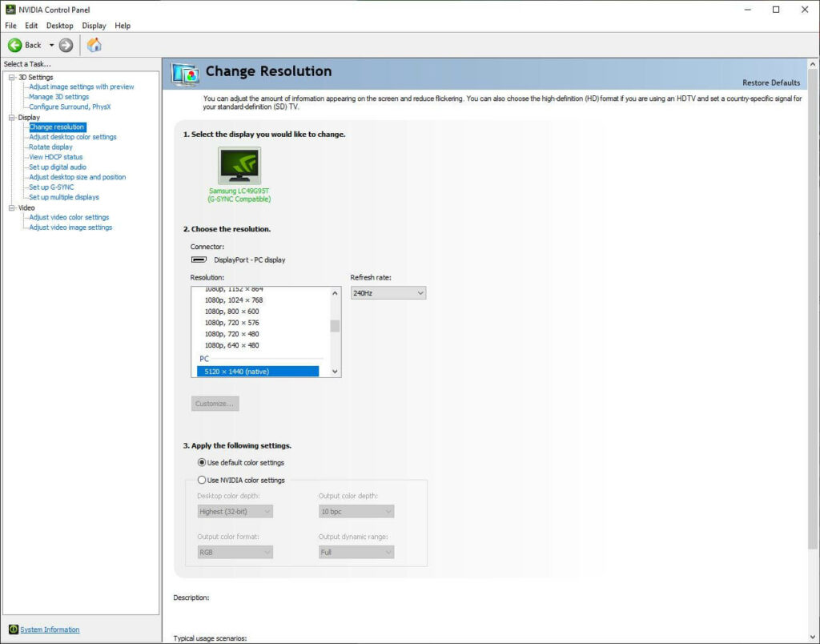Collapse the 3D Settings tree node
This screenshot has width=820, height=644.
[x=11, y=78]
